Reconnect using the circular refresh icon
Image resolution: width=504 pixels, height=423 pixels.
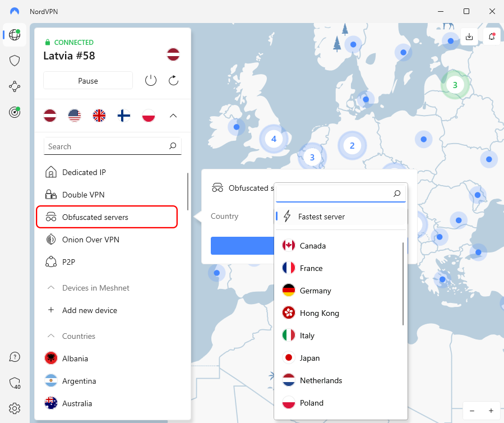pyautogui.click(x=173, y=80)
